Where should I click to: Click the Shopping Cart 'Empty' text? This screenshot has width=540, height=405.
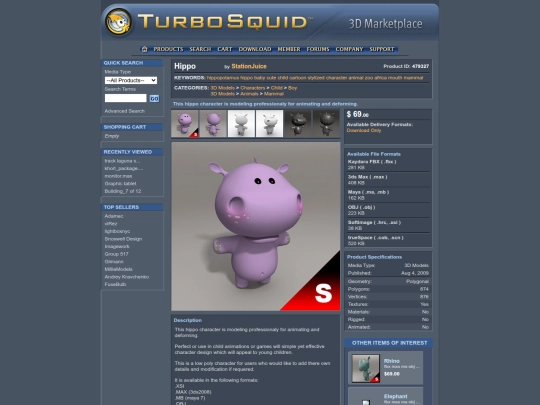click(112, 136)
